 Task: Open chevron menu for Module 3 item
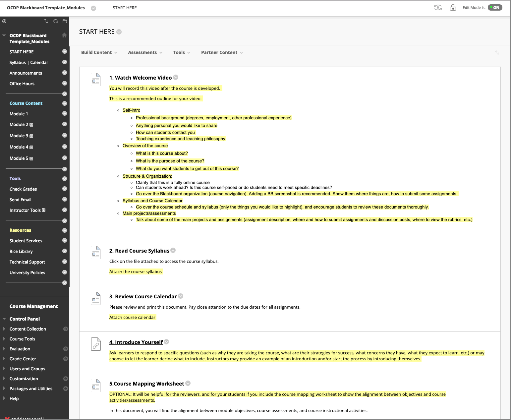coord(65,135)
